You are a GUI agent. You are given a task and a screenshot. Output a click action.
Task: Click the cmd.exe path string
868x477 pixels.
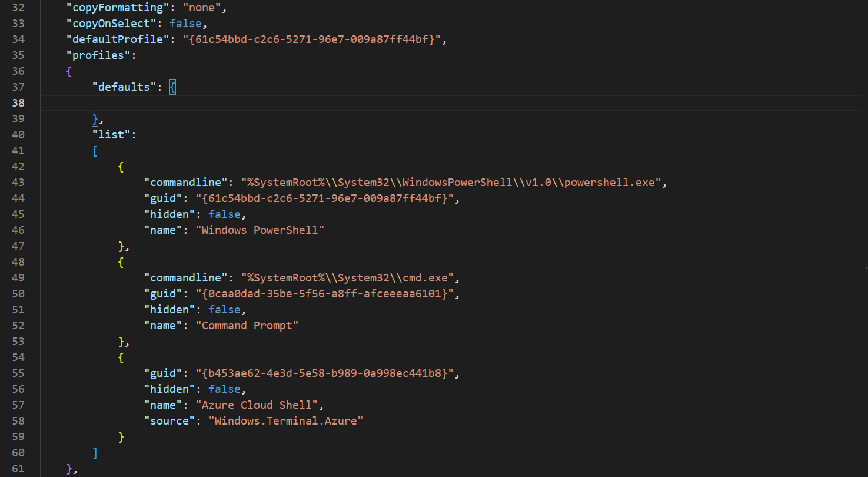point(347,279)
